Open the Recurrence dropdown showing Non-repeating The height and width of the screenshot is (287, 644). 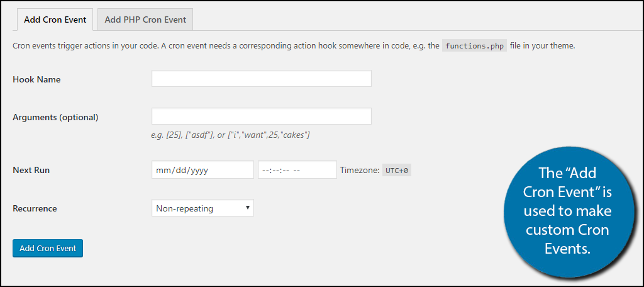(203, 208)
